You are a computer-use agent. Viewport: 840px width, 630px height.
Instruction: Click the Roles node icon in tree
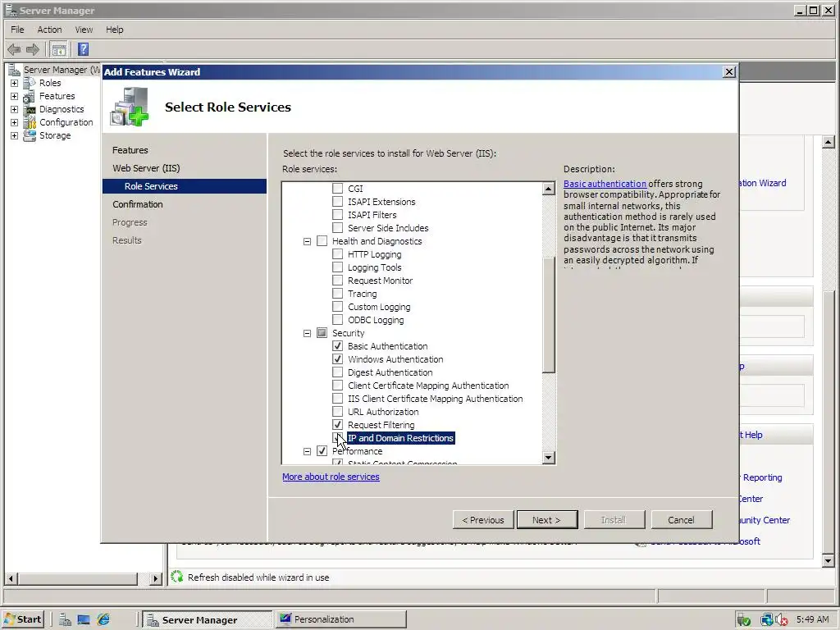30,83
